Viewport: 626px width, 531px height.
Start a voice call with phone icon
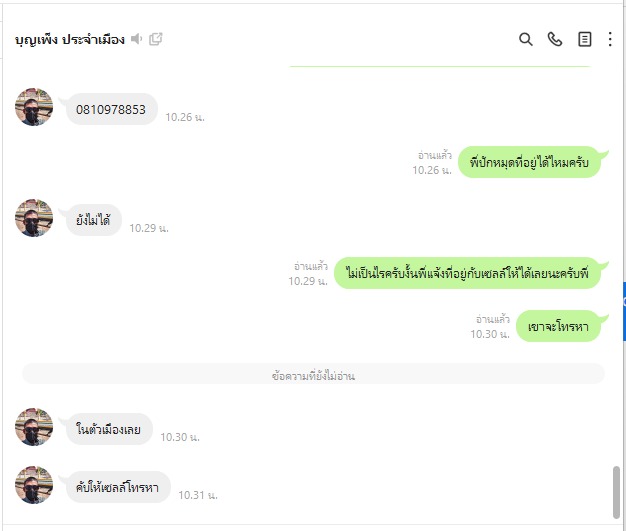click(x=555, y=39)
